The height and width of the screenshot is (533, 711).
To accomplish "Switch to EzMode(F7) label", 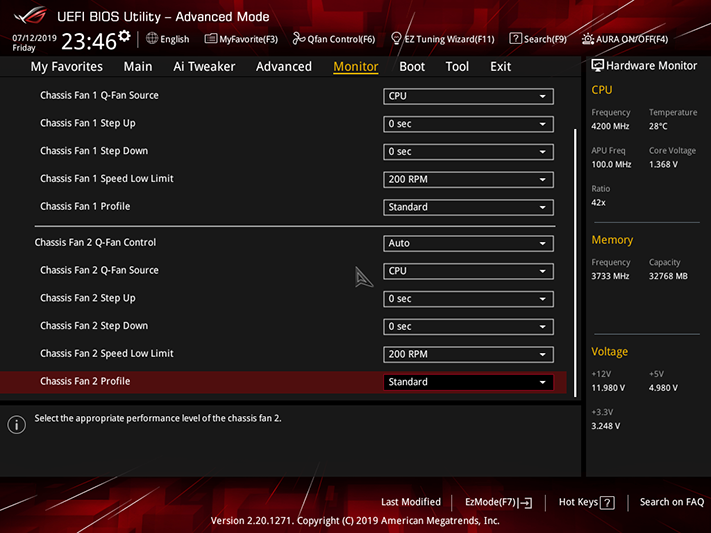I will (x=491, y=502).
